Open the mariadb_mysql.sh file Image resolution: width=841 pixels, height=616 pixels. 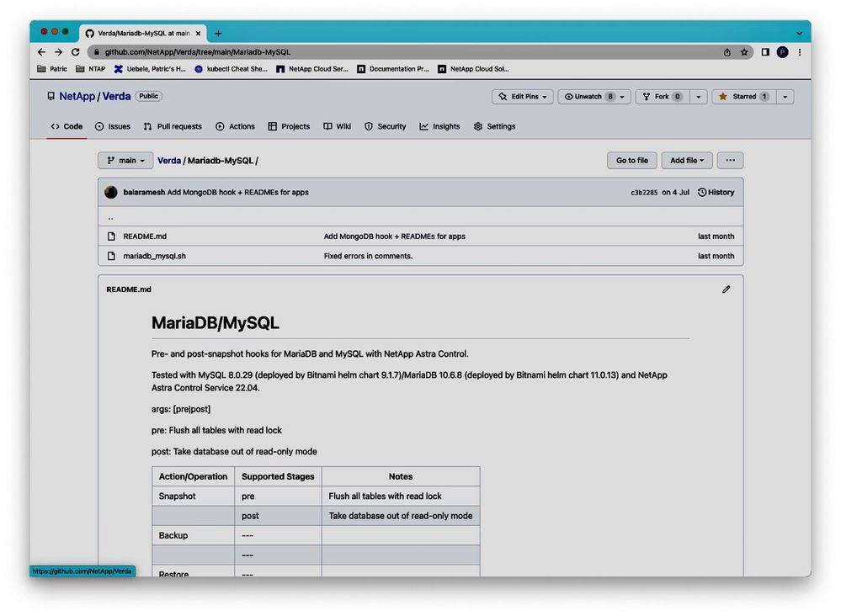[x=154, y=257]
